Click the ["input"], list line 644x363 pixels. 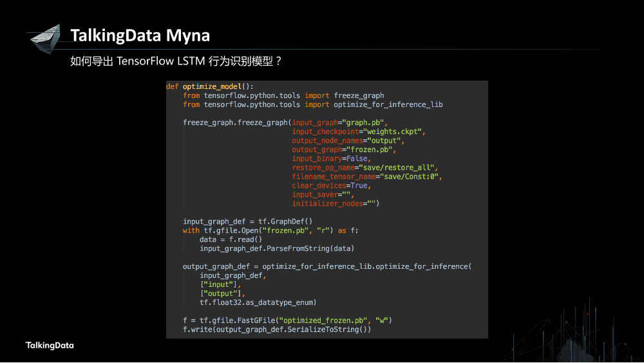coord(220,285)
